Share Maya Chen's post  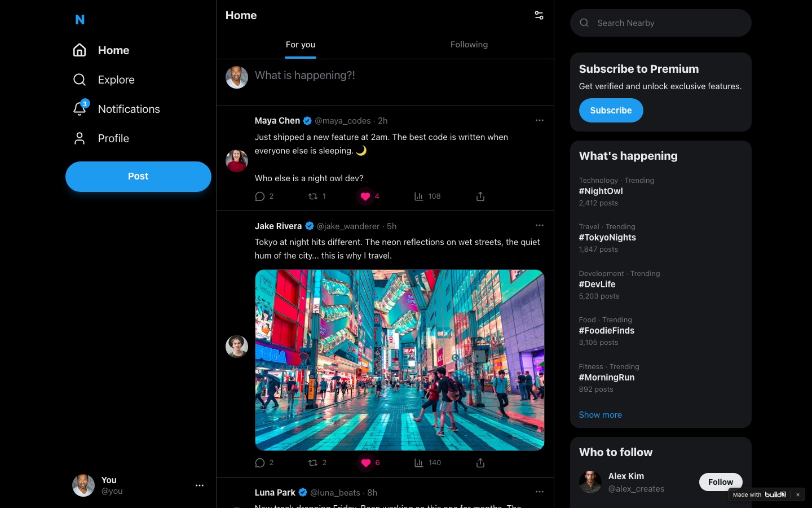tap(480, 196)
